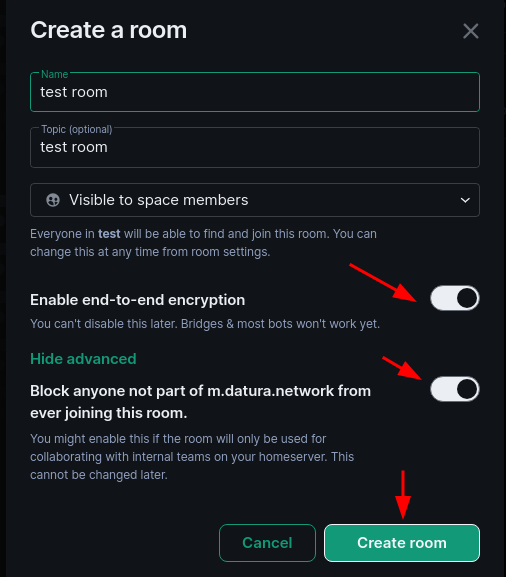Select the Create a room heading
This screenshot has height=577, width=506.
click(109, 30)
